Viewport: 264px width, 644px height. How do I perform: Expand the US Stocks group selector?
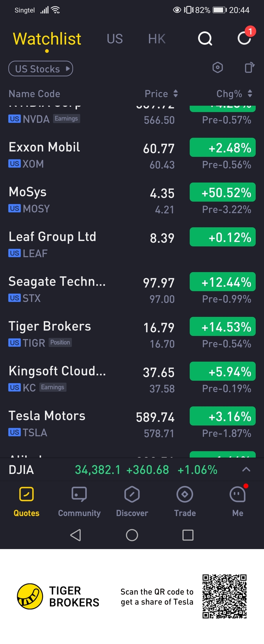(x=41, y=69)
